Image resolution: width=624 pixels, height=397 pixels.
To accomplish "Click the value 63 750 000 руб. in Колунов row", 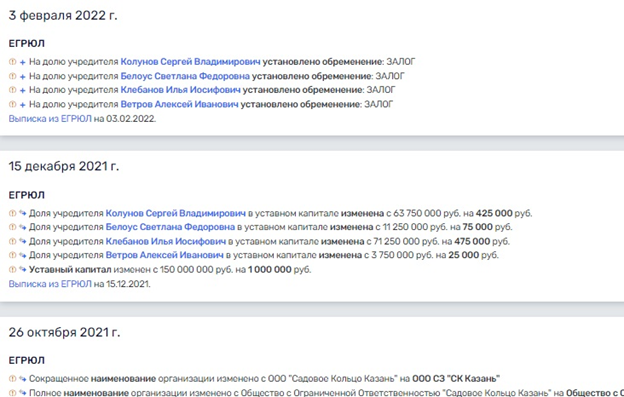I will point(427,213).
